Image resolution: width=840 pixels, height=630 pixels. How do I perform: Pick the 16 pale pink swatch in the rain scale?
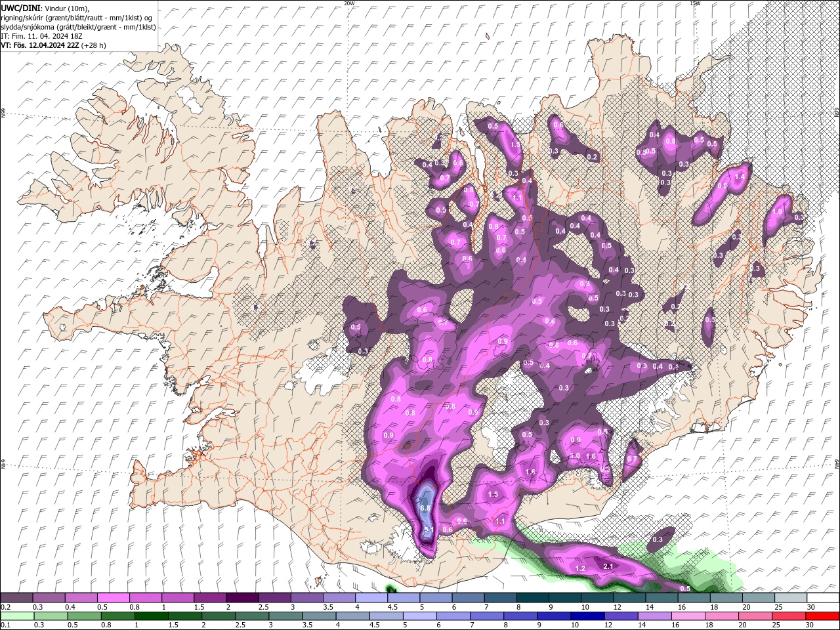coord(688,616)
